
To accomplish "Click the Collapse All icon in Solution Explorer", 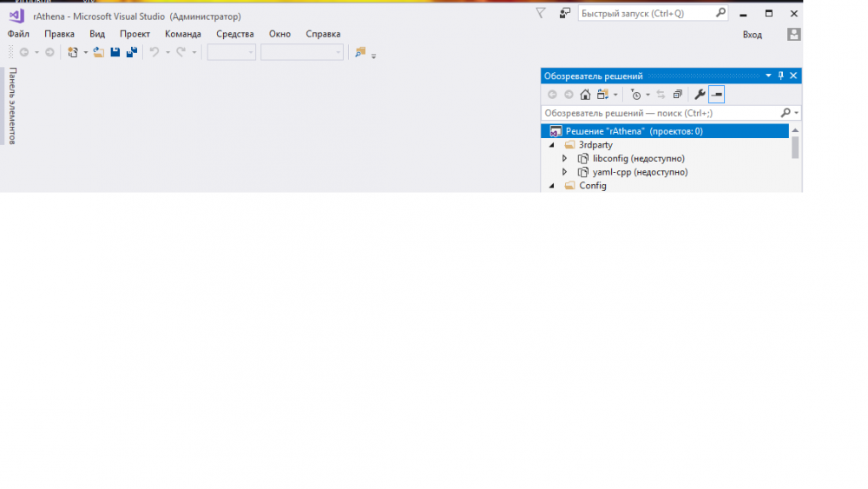I will pyautogui.click(x=677, y=95).
